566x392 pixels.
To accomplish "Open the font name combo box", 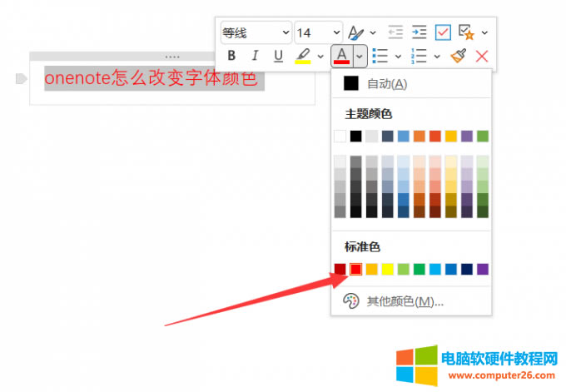I will [256, 32].
